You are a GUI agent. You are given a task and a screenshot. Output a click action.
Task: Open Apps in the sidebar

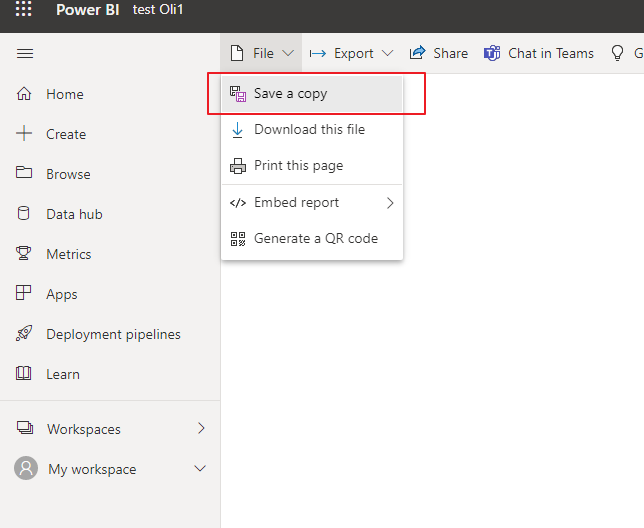(x=62, y=294)
